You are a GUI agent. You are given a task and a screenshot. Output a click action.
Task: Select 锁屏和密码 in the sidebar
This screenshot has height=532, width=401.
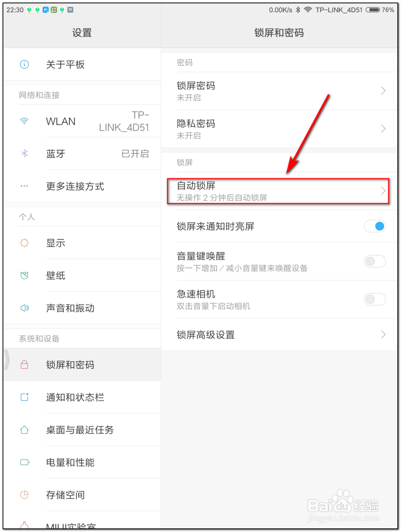click(70, 365)
